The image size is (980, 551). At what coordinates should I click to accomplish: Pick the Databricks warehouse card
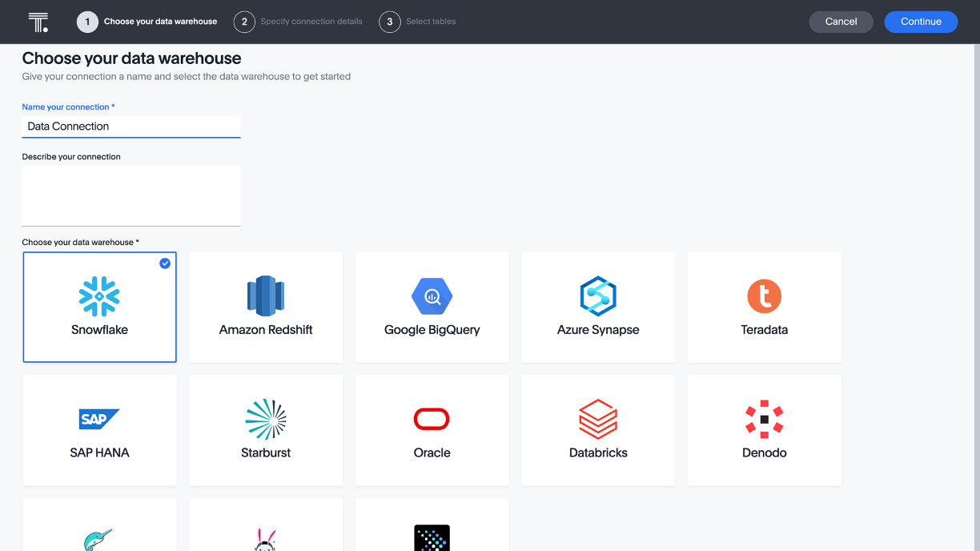click(598, 430)
